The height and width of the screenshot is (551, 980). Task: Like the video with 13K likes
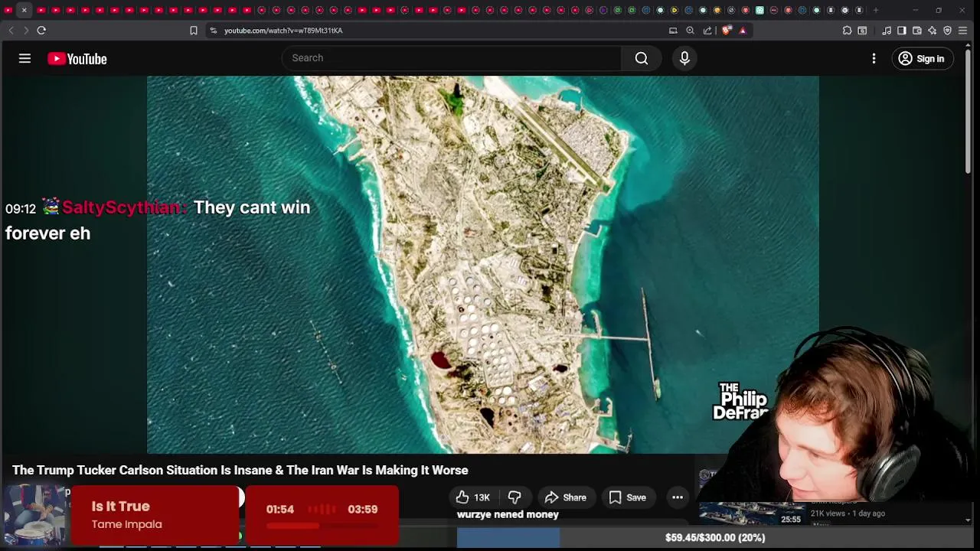pyautogui.click(x=472, y=497)
